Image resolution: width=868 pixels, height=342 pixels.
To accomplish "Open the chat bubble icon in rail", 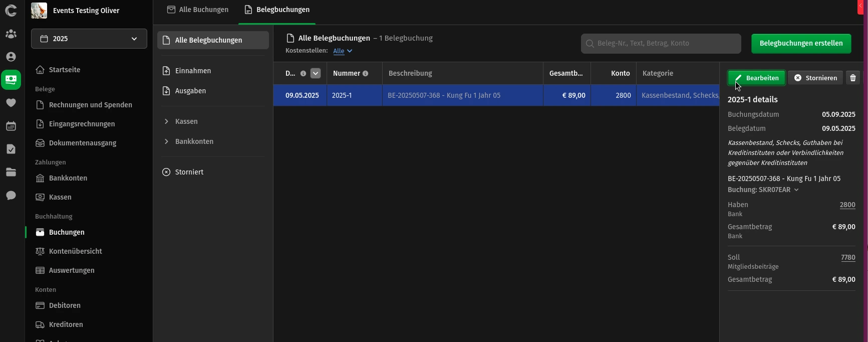I will click(x=11, y=195).
